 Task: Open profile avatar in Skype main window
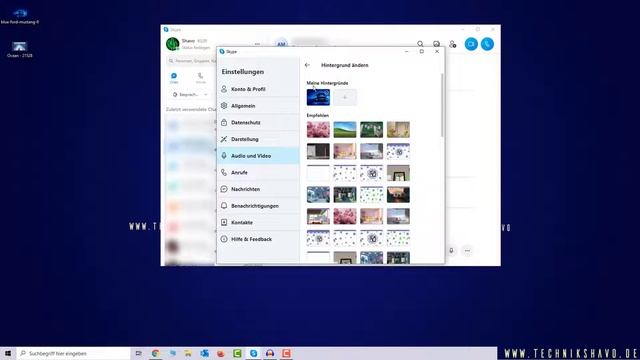coord(173,44)
